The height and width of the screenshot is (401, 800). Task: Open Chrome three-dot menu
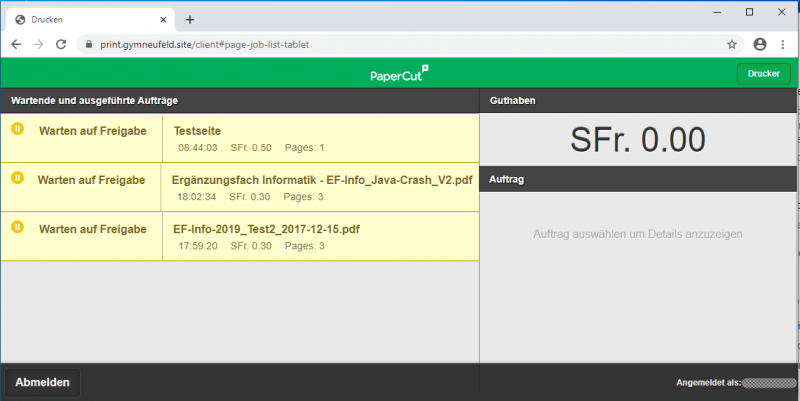(x=784, y=45)
